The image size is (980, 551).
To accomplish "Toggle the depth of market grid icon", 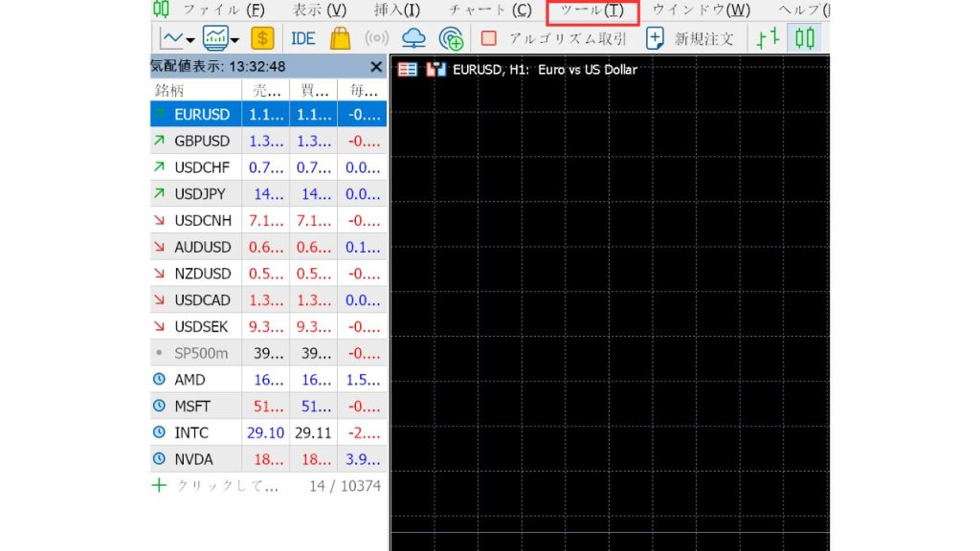I will click(x=407, y=69).
